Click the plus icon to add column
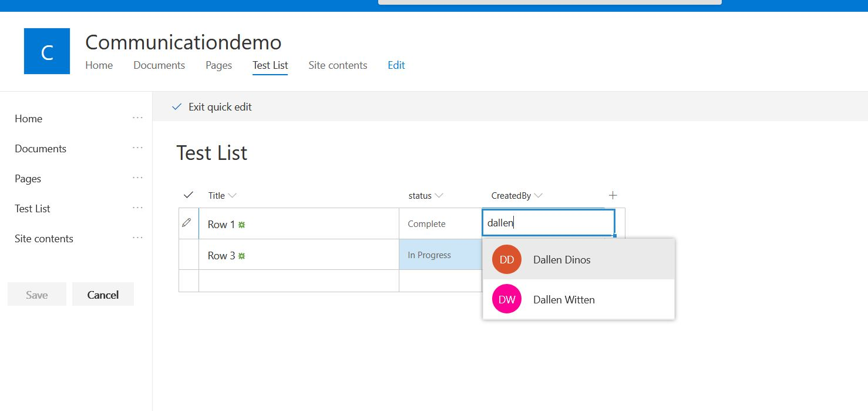 tap(613, 195)
